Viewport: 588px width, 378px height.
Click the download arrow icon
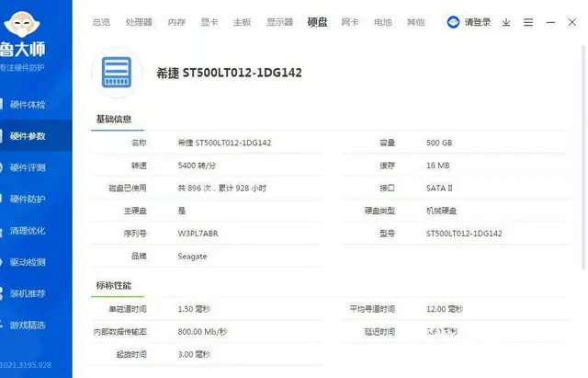pos(506,22)
